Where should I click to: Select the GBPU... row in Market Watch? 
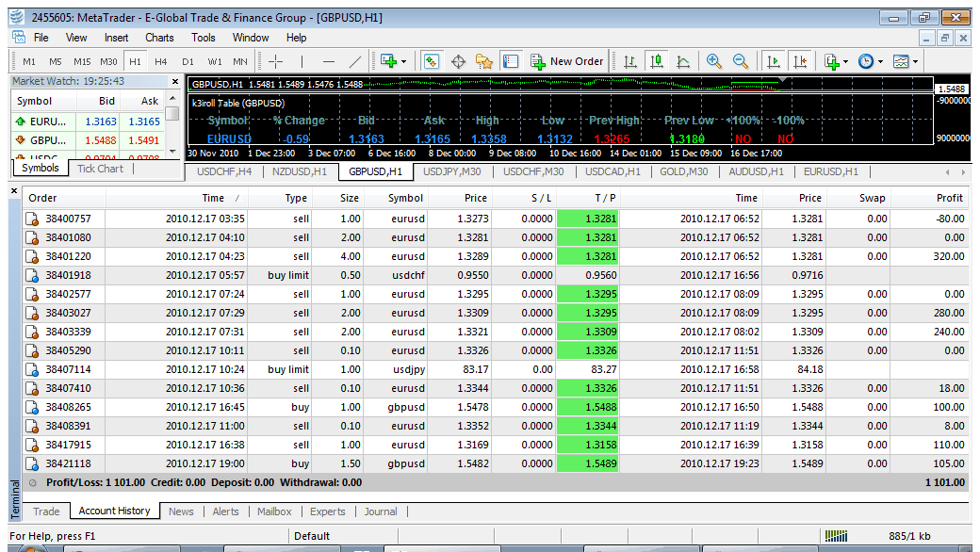point(89,140)
